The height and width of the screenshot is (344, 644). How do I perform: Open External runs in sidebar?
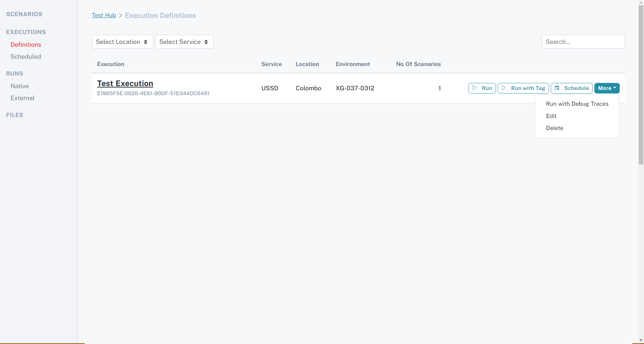pyautogui.click(x=23, y=98)
